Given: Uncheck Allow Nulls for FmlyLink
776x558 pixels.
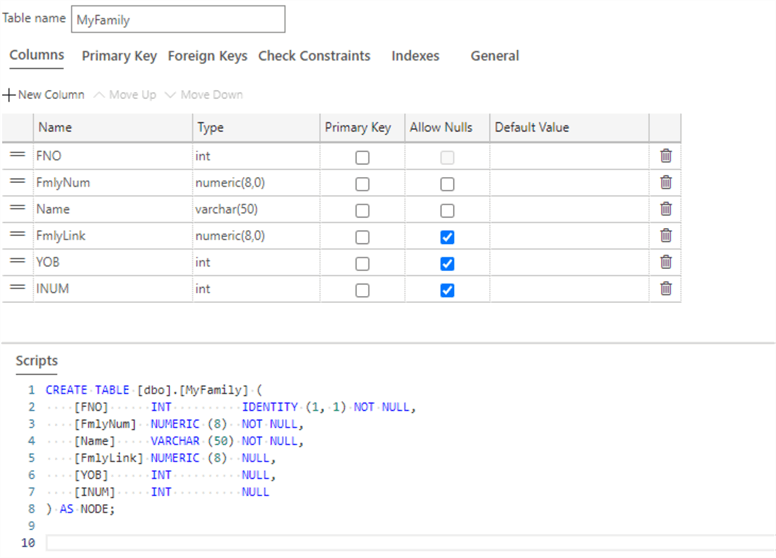Looking at the screenshot, I should [447, 237].
